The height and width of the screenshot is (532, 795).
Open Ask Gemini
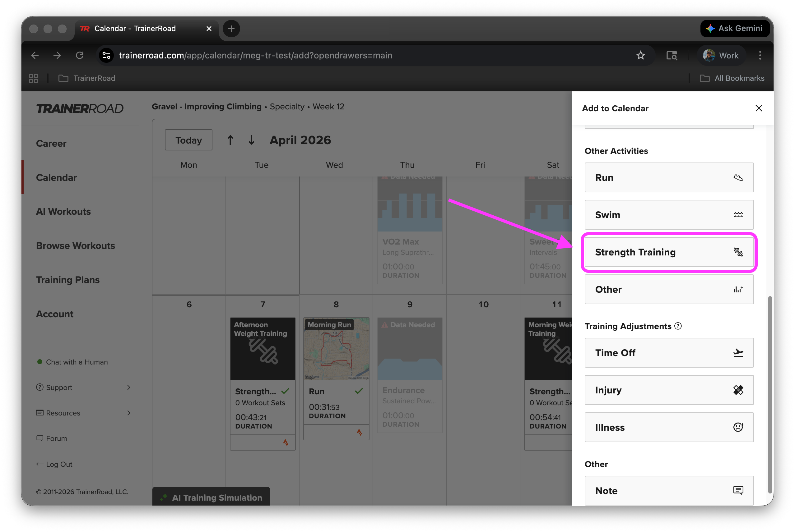[x=735, y=29]
